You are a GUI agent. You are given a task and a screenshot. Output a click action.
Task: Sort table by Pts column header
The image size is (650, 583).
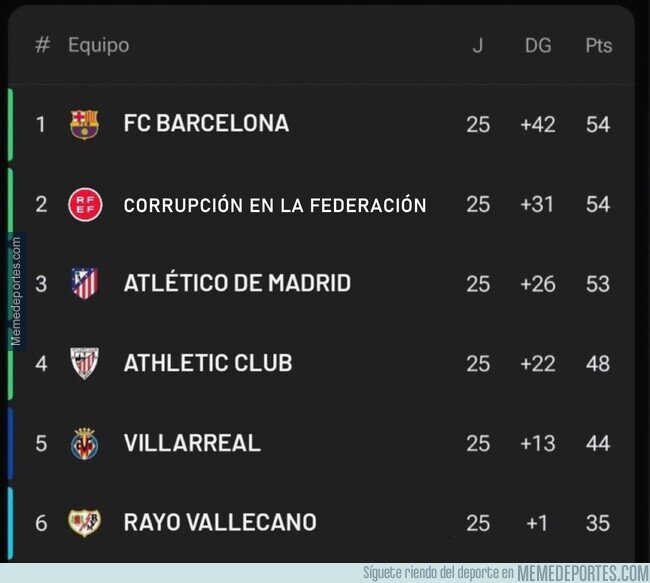598,46
